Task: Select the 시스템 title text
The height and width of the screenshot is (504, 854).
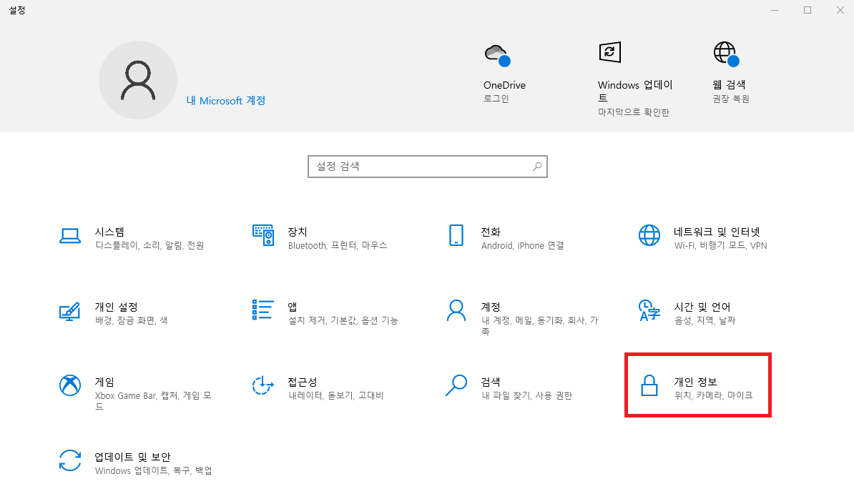Action: click(x=109, y=232)
